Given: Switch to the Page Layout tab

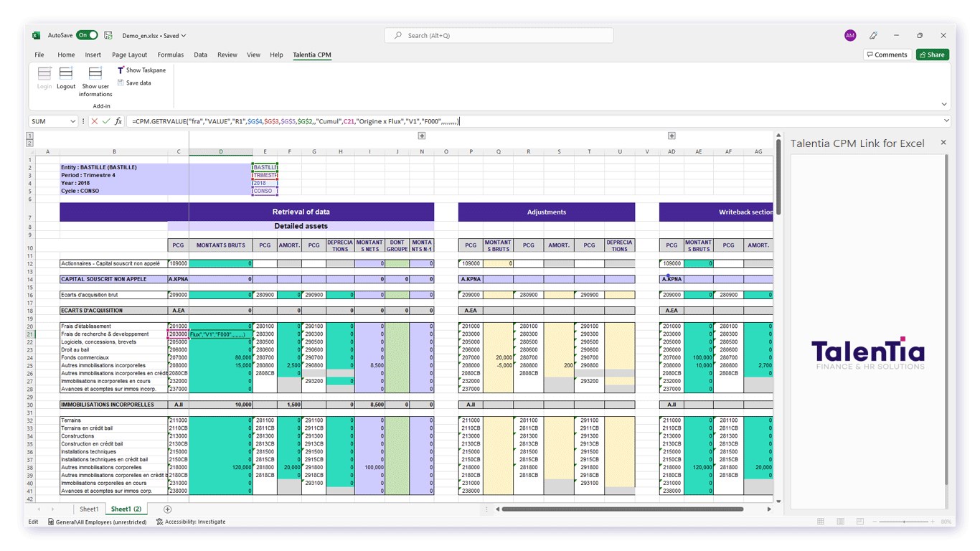Looking at the screenshot, I should coord(130,55).
